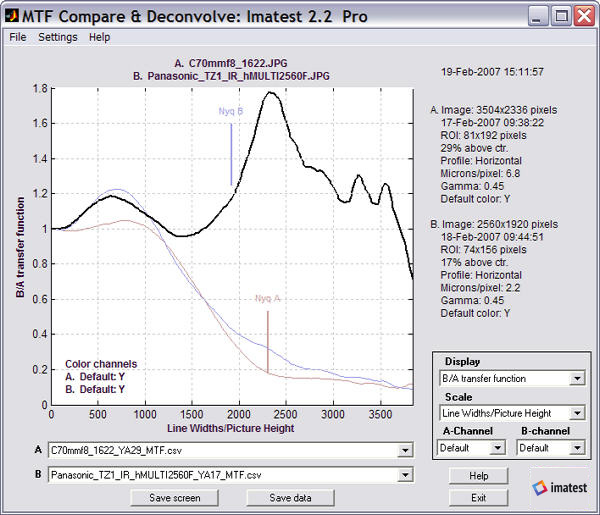
Task: Click the Save screen button
Action: (x=174, y=498)
